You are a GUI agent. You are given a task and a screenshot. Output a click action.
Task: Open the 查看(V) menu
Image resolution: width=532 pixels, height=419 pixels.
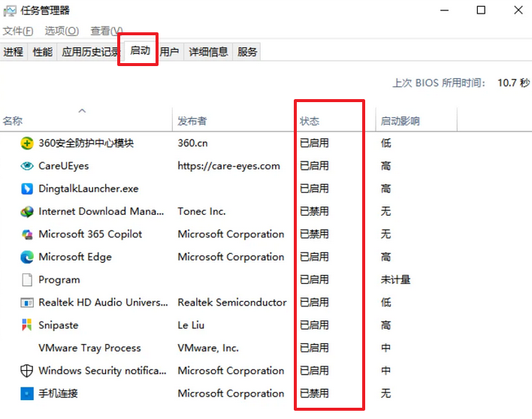(106, 31)
